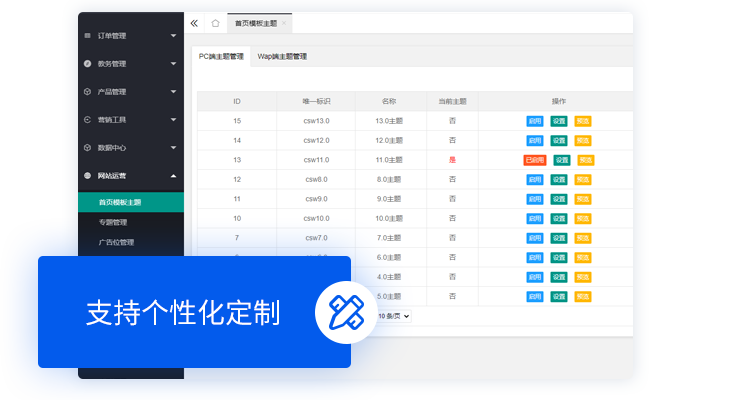Click yellow 预览 button for the 8.0主题 row
Viewport: 750px width, 400px height.
pos(583,179)
